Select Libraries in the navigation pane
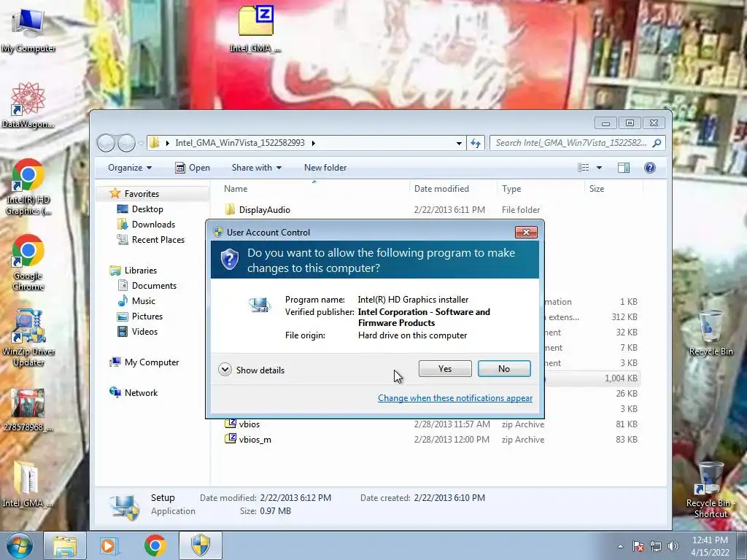This screenshot has width=747, height=560. [141, 270]
